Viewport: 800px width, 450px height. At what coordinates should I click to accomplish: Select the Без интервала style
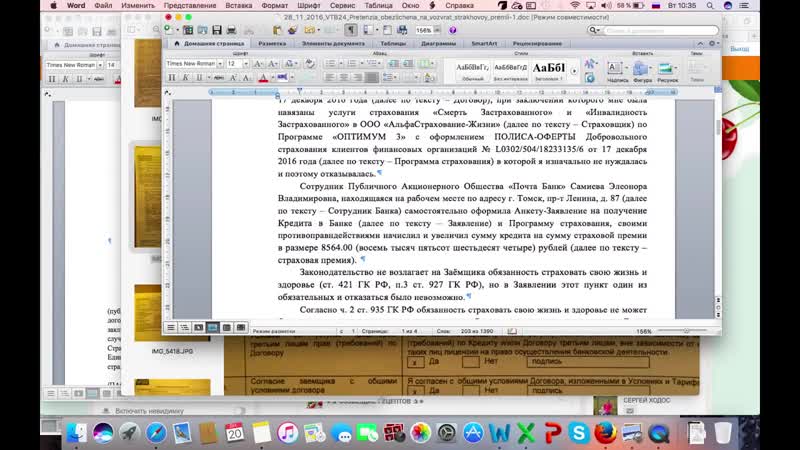(510, 70)
